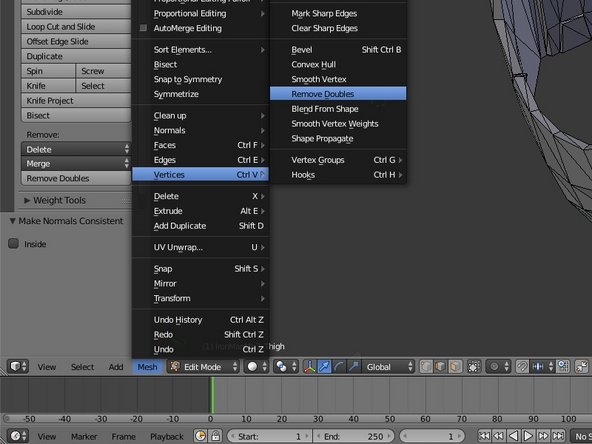Click the play animation forward button
This screenshot has height=444, width=592.
coord(528,436)
